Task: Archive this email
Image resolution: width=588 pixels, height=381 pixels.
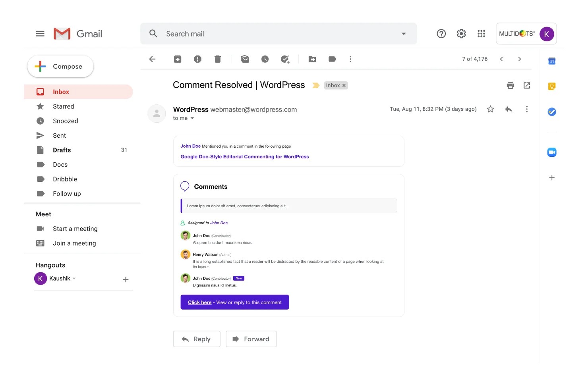Action: pyautogui.click(x=178, y=59)
